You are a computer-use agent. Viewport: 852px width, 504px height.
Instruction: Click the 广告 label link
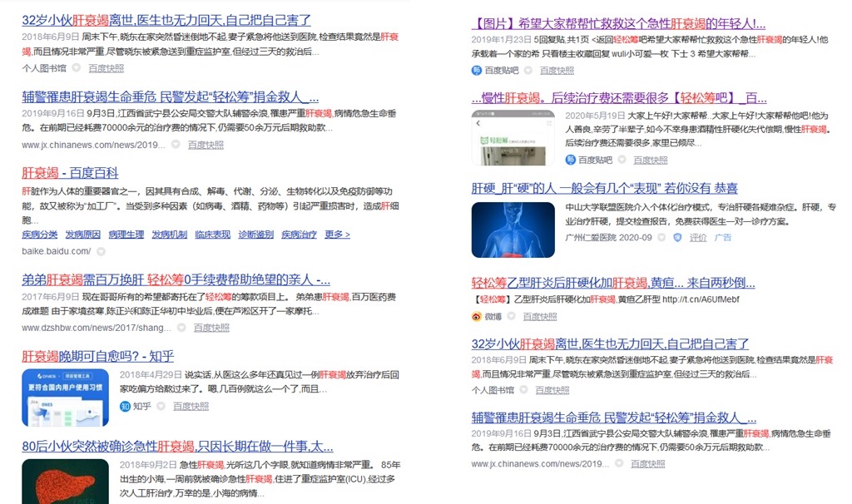(723, 237)
